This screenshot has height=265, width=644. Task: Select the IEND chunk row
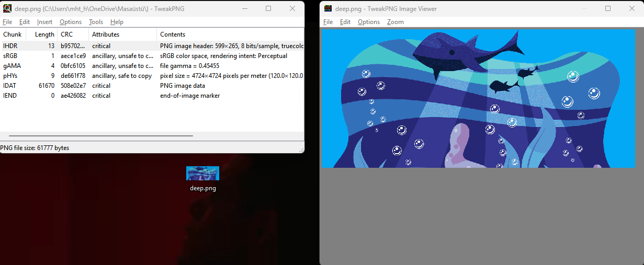click(x=152, y=96)
